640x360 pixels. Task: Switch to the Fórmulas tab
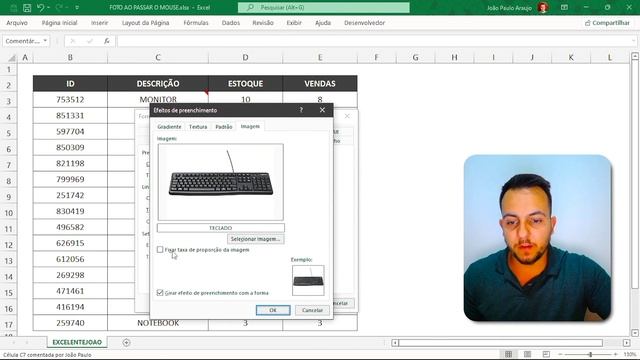pyautogui.click(x=196, y=23)
